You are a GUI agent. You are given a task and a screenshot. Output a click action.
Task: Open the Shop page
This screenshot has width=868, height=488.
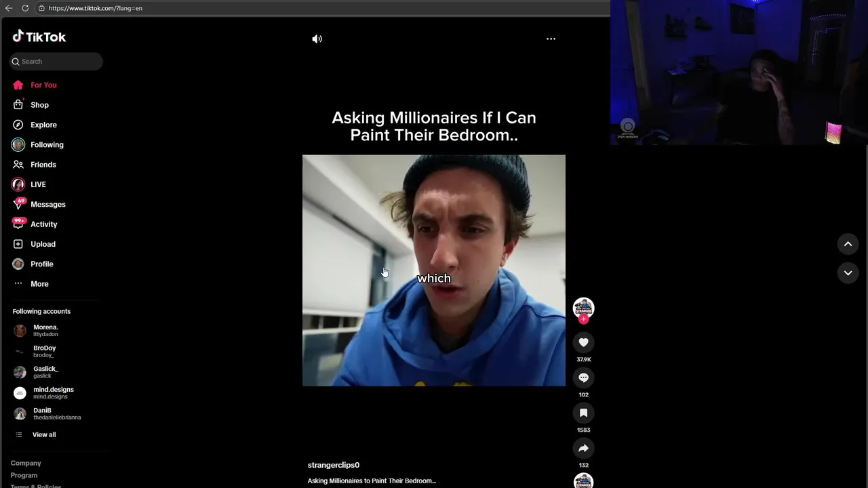click(x=39, y=105)
